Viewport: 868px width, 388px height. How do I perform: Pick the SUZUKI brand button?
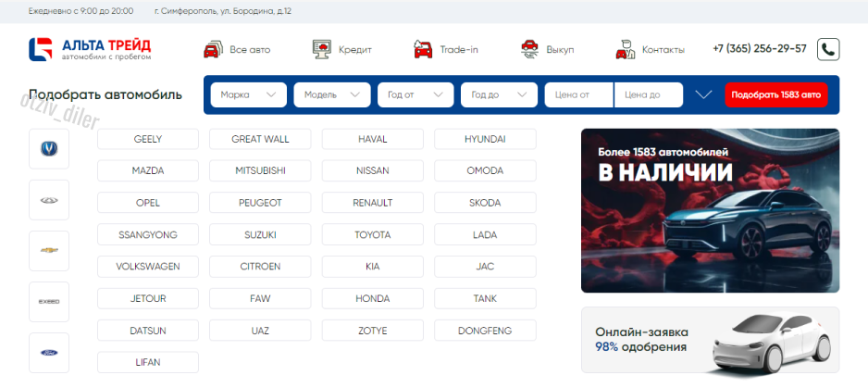point(260,234)
